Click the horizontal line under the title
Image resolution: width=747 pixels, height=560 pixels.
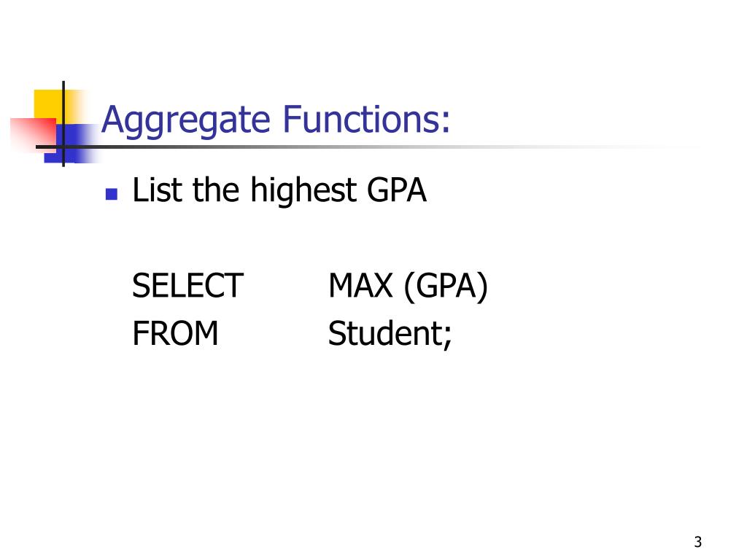click(x=367, y=147)
